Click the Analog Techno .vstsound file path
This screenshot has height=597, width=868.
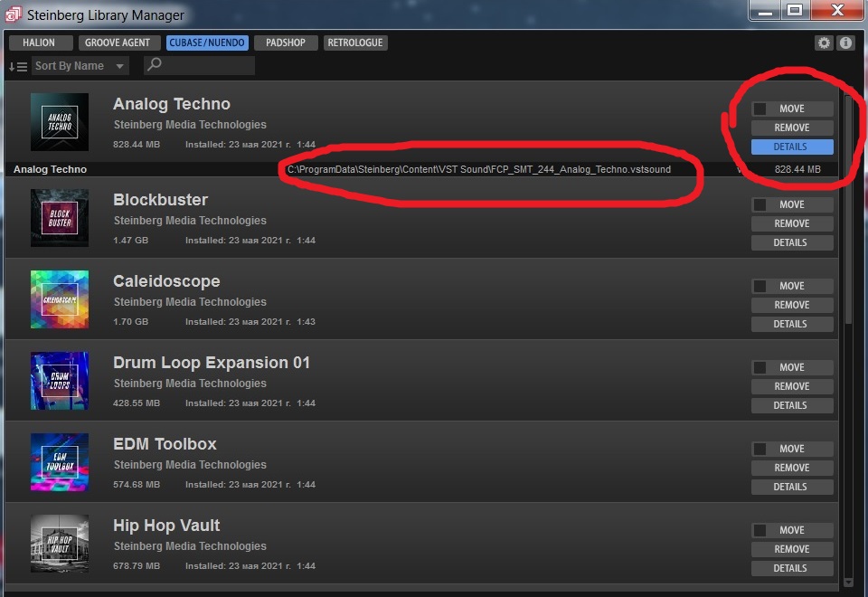click(x=479, y=169)
